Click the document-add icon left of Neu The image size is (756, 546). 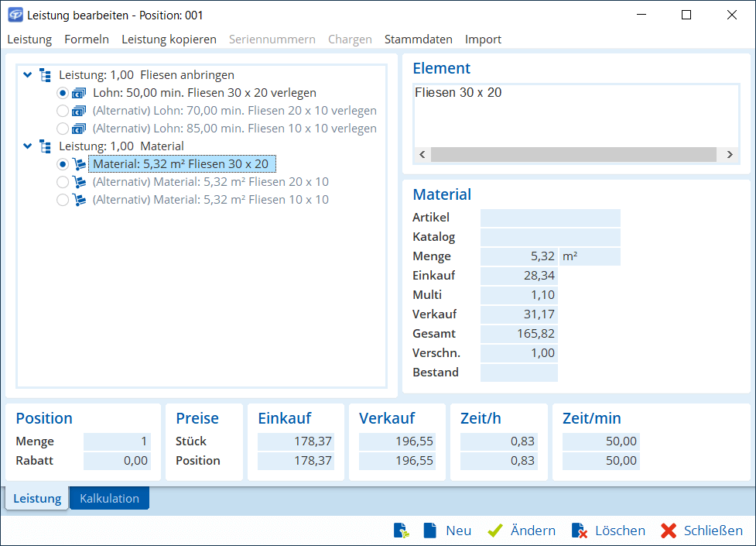401,531
